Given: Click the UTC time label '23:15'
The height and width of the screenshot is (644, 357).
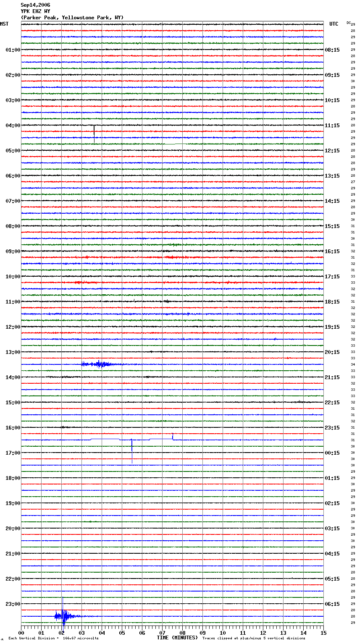Looking at the screenshot, I should [x=332, y=428].
